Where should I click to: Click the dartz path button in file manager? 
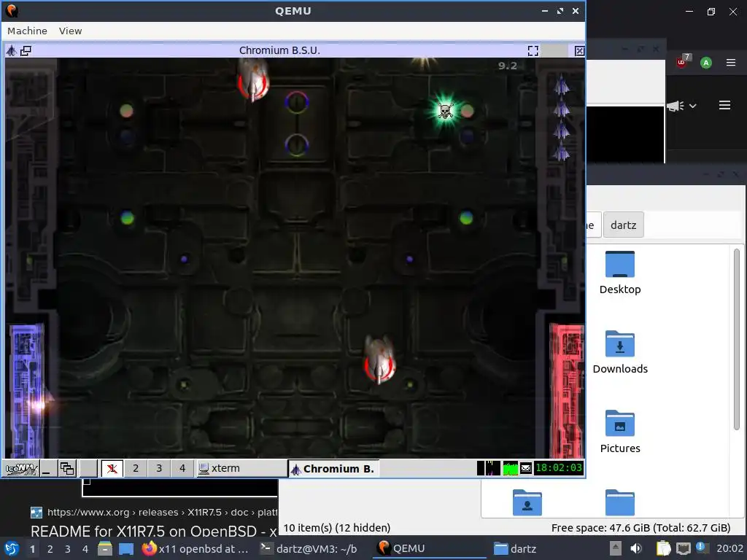tap(624, 225)
